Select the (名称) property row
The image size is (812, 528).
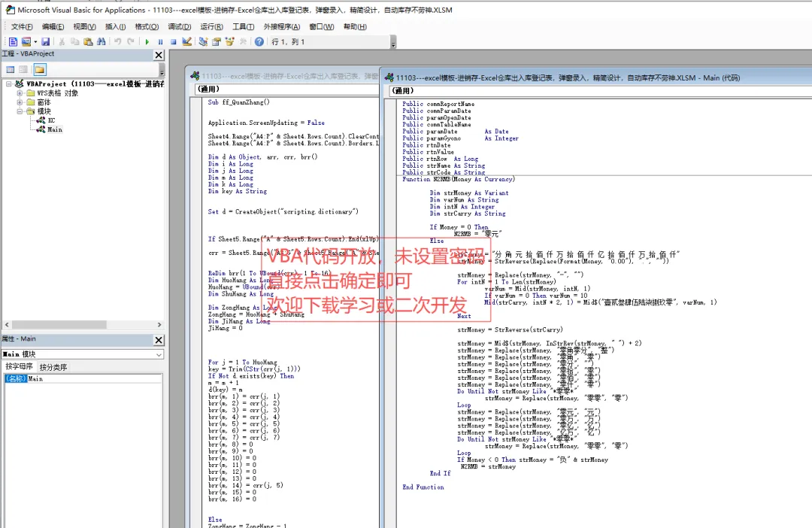83,379
